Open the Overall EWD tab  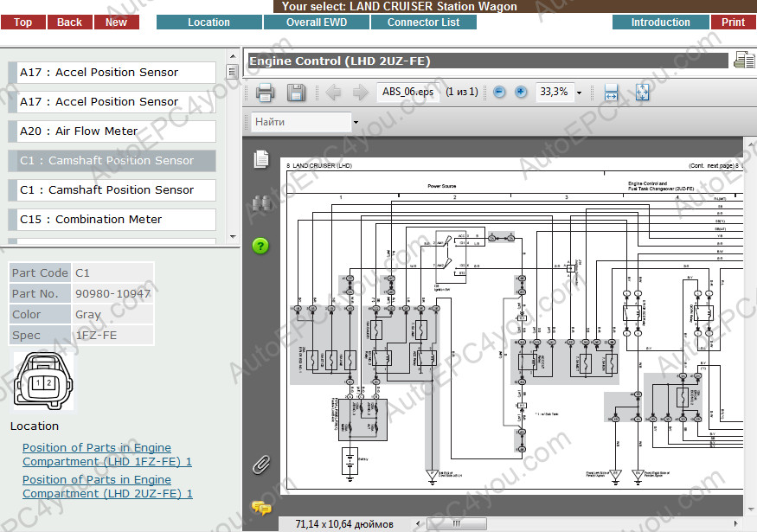click(x=316, y=22)
